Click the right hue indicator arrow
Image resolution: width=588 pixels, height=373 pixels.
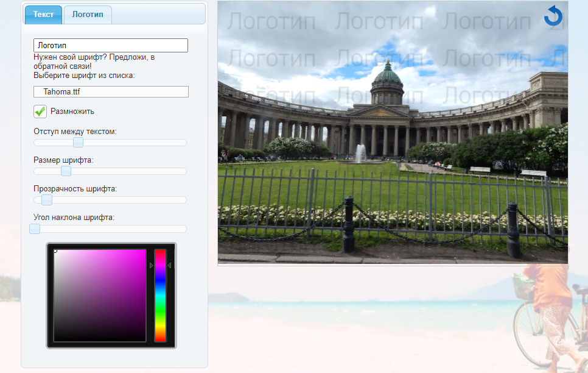[x=169, y=265]
